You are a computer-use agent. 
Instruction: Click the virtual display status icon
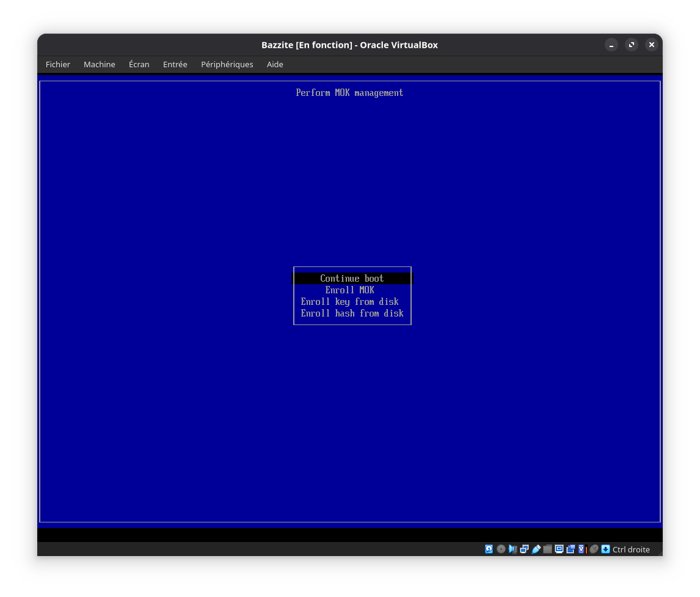click(x=559, y=549)
